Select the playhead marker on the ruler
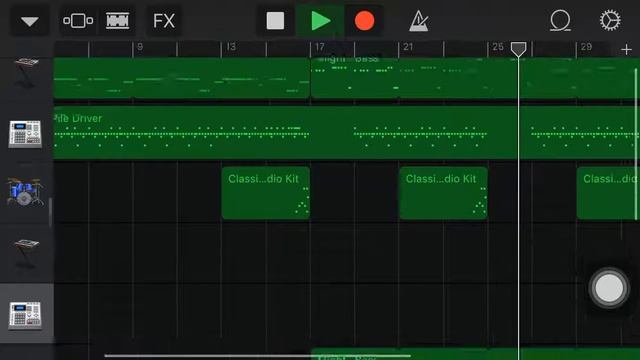 [x=518, y=49]
